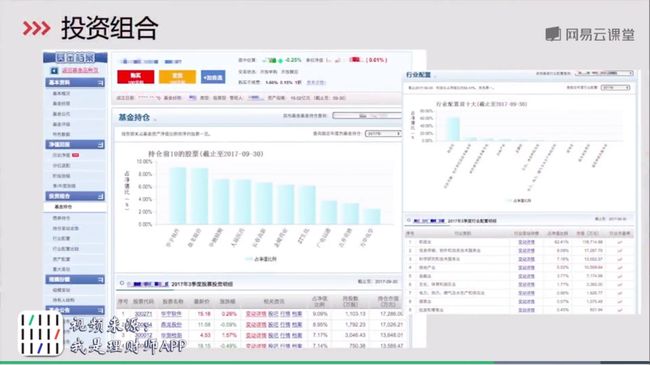The image size is (650, 365).
Task: Open the year dropdown in 基金持仓 panel
Action: tap(383, 134)
